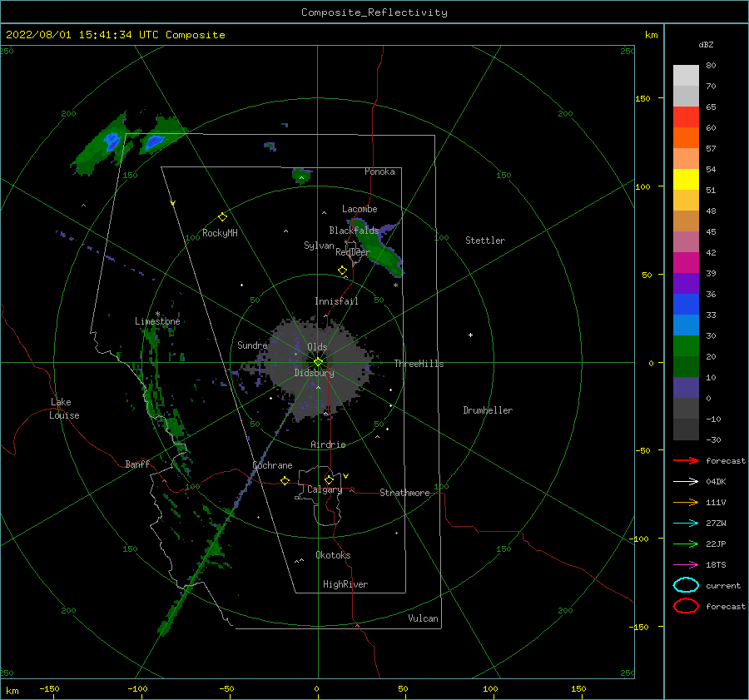Viewport: 749px width, 700px height.
Task: Click the dBZ legend heading
Action: point(706,44)
